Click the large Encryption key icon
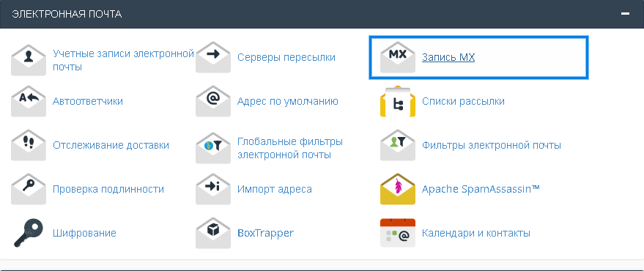The height and width of the screenshot is (271, 644). tap(29, 233)
